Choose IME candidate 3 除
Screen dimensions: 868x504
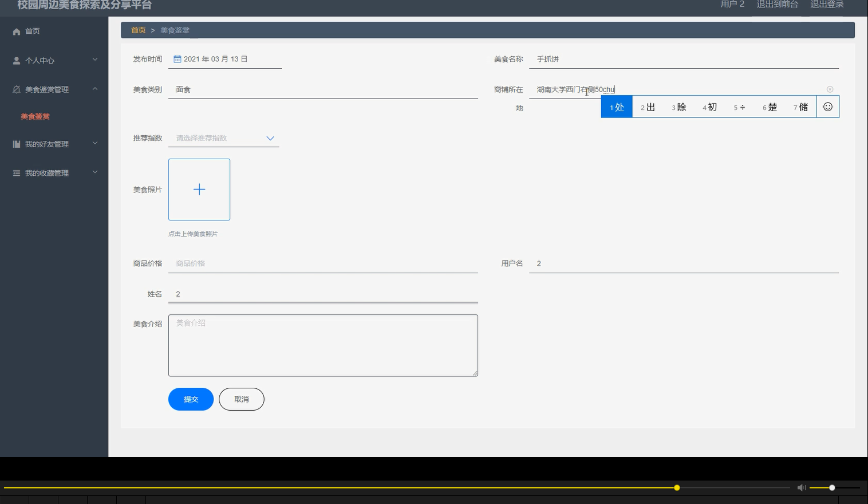pos(678,107)
